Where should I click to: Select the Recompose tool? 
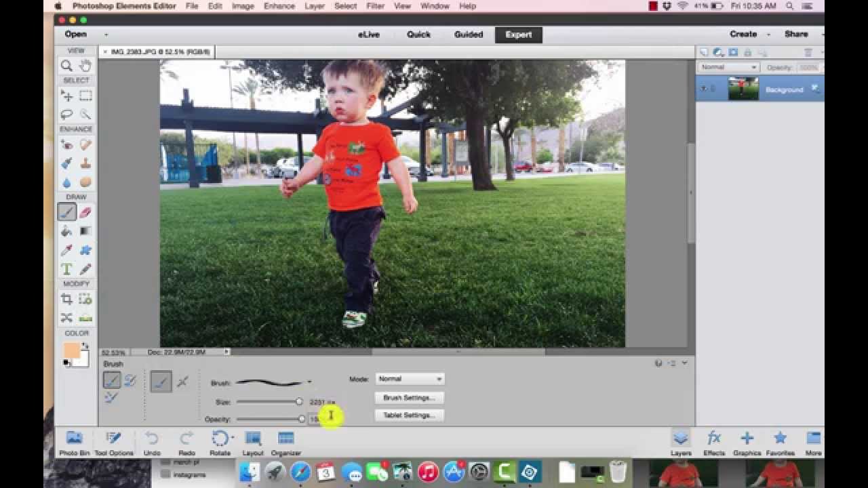(x=85, y=299)
